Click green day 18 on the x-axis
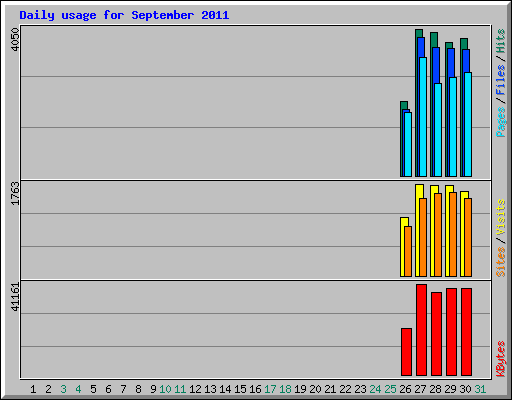The image size is (512, 400). (x=285, y=389)
